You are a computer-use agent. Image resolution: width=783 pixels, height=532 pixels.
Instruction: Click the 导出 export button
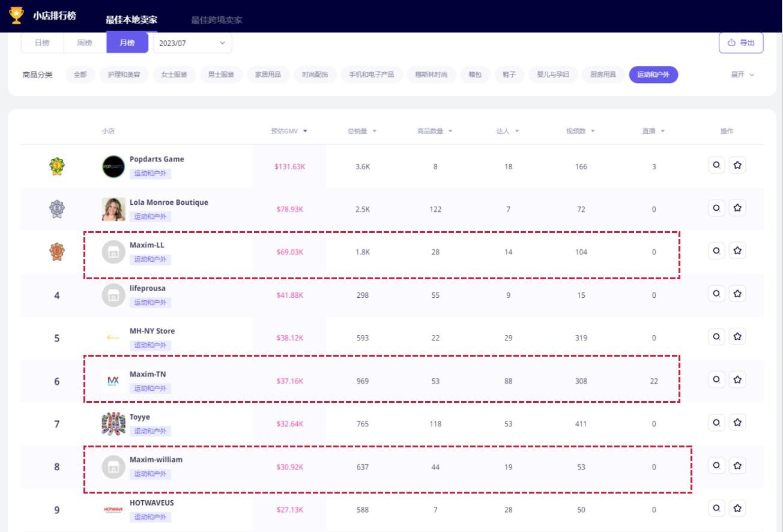741,43
